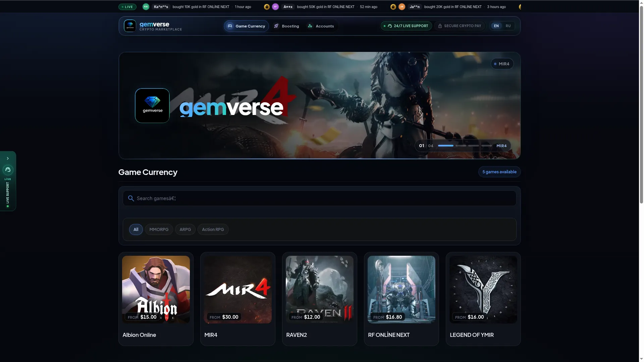Click the 5 games available badge

499,172
